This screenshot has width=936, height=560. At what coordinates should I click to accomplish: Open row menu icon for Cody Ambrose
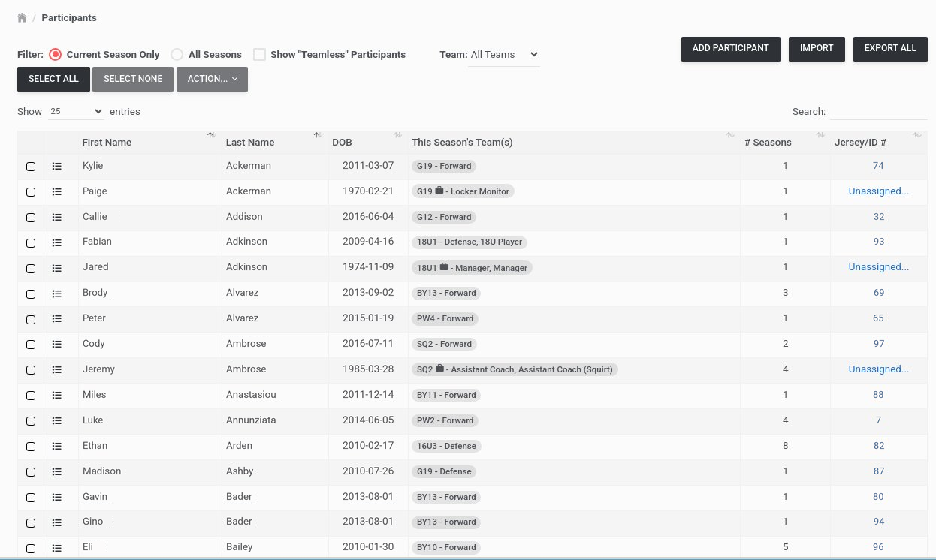click(56, 344)
